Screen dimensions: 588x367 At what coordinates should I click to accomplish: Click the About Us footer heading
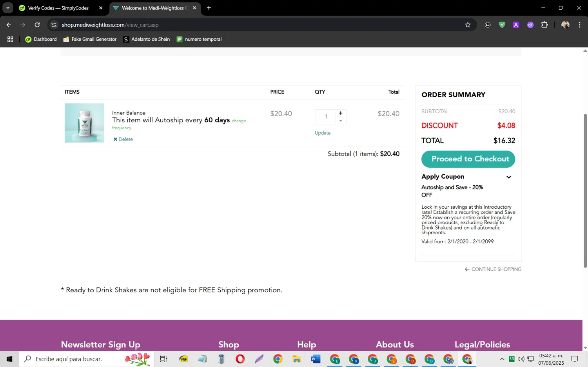pyautogui.click(x=395, y=345)
